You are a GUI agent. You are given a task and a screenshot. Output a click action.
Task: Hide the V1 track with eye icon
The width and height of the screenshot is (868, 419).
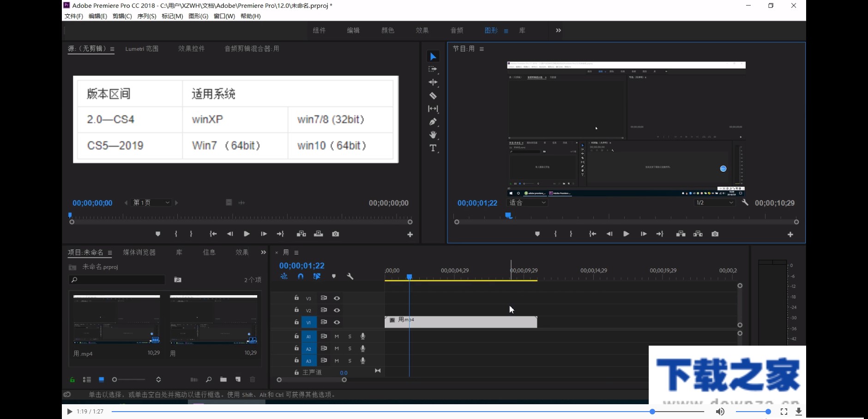click(x=337, y=322)
